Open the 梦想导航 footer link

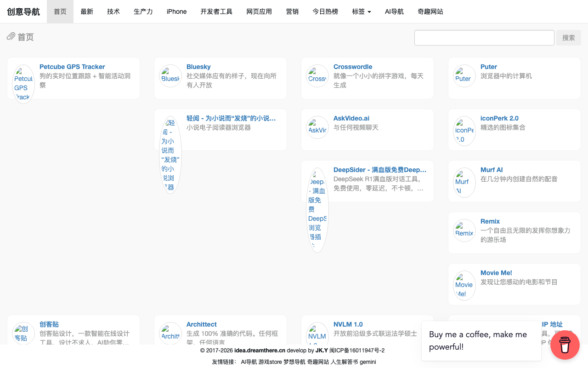pos(294,362)
